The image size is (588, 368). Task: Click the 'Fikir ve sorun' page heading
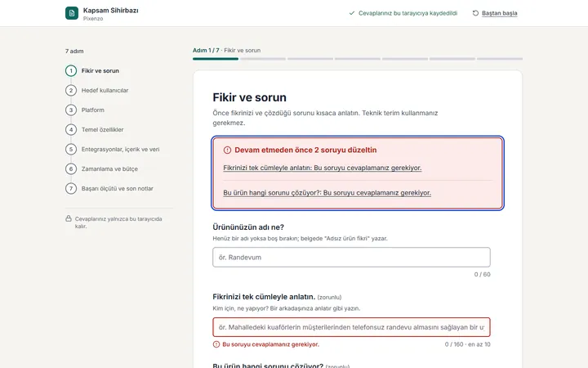(x=249, y=97)
